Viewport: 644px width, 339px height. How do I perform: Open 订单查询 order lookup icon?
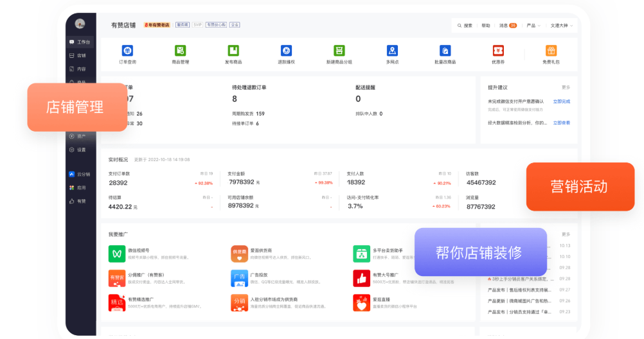(x=127, y=51)
